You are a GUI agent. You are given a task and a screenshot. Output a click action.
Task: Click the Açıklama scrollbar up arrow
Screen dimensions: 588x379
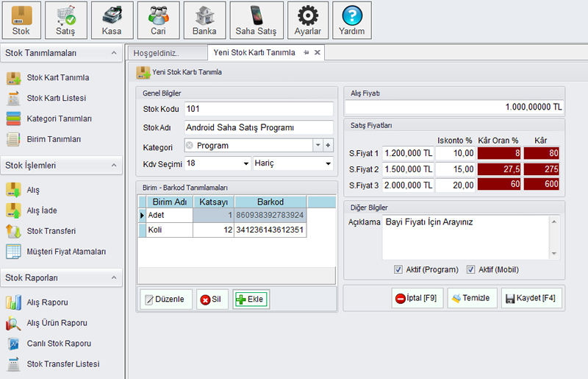554,222
